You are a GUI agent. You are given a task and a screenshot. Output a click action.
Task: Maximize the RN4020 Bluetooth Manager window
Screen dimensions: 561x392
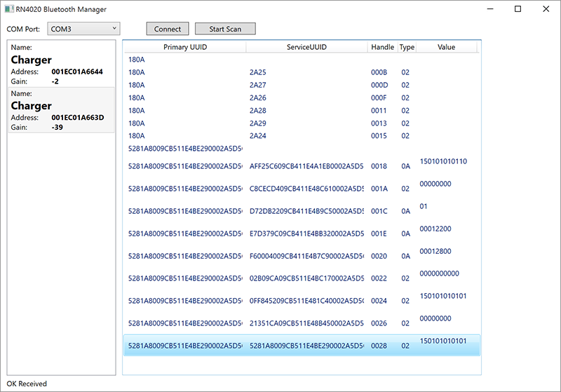(518, 9)
